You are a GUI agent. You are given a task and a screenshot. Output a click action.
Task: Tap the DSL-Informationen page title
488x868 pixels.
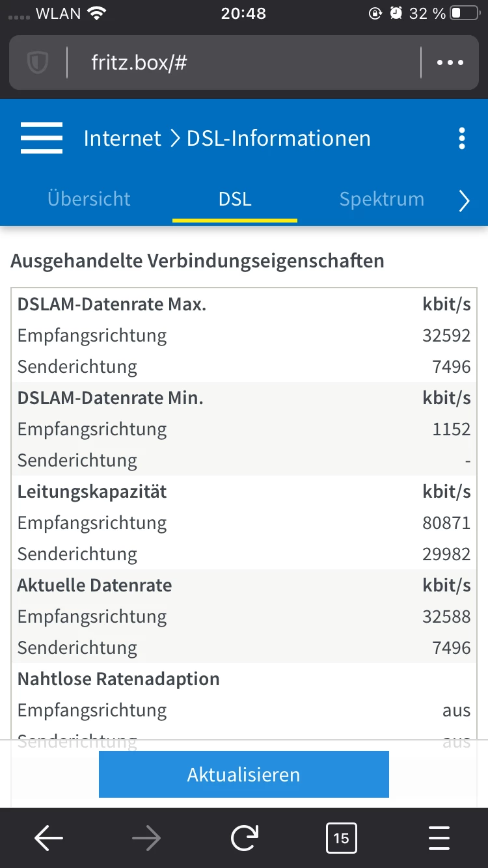coord(278,139)
